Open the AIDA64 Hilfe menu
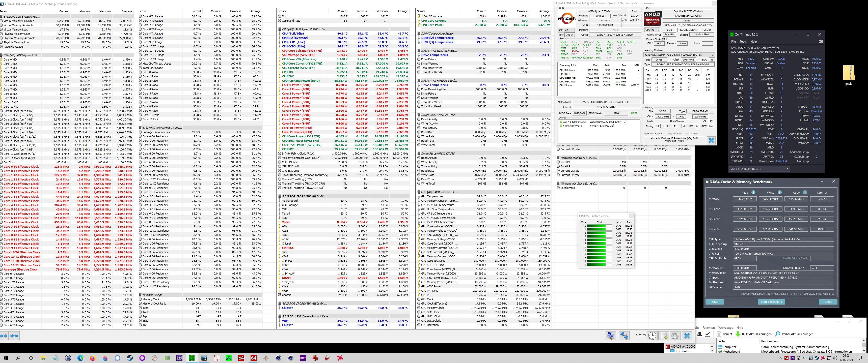The height and width of the screenshot is (363, 868). click(740, 328)
